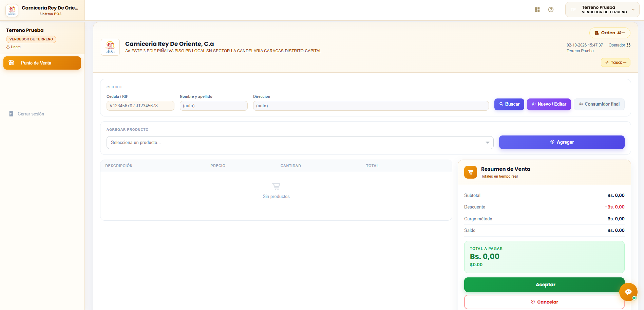Confirm sale with Aceptar button
This screenshot has width=644, height=310.
click(x=544, y=285)
